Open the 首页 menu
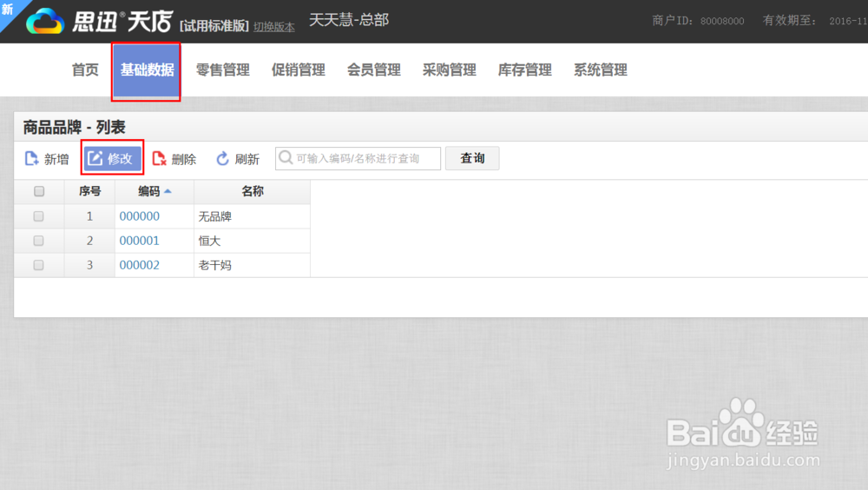 click(x=85, y=70)
